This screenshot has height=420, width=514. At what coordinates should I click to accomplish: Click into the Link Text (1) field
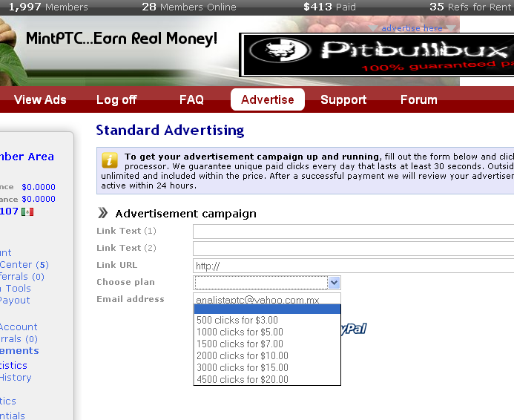pos(353,232)
